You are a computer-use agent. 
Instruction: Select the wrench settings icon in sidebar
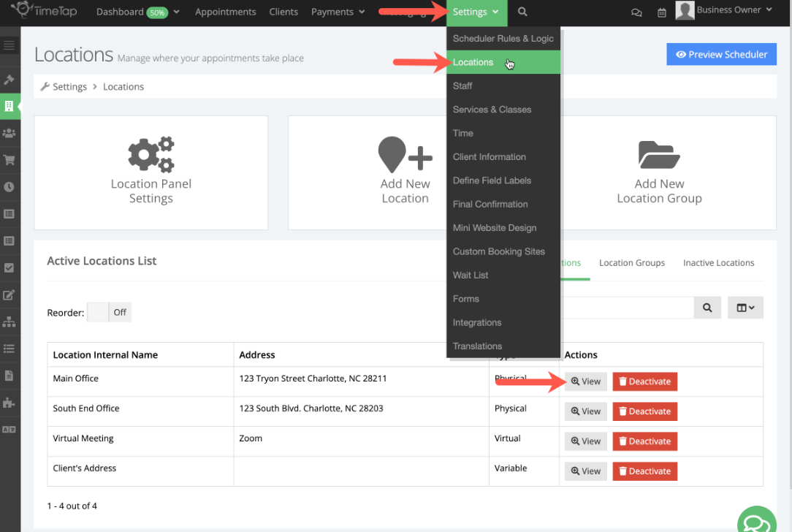(9, 79)
